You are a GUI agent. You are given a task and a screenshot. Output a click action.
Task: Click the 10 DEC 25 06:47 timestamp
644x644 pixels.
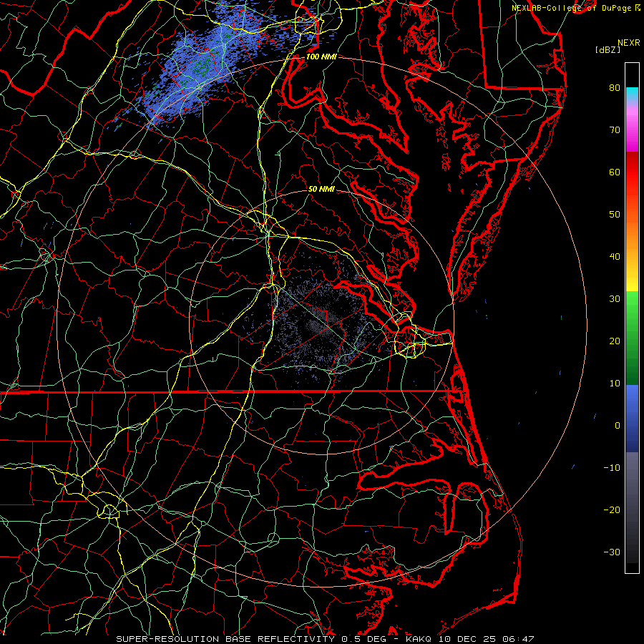click(486, 639)
